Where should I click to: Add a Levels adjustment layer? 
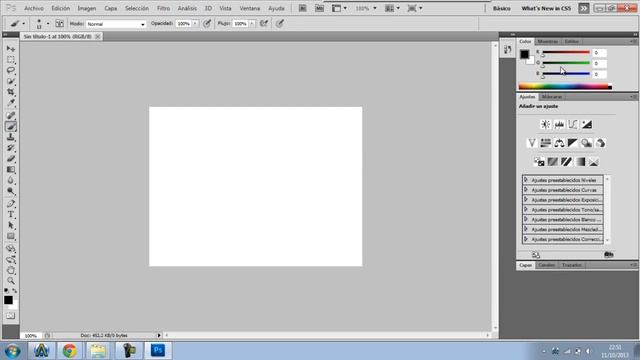coord(559,124)
